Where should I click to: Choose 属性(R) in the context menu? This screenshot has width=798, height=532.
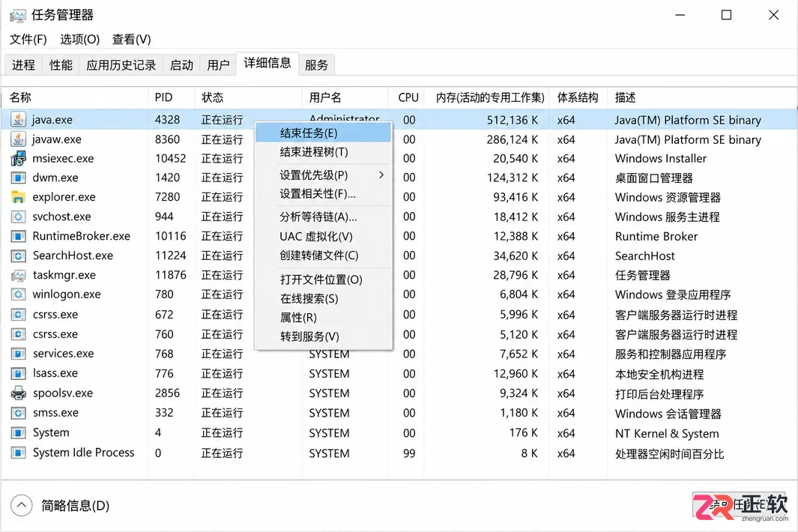[x=323, y=318]
